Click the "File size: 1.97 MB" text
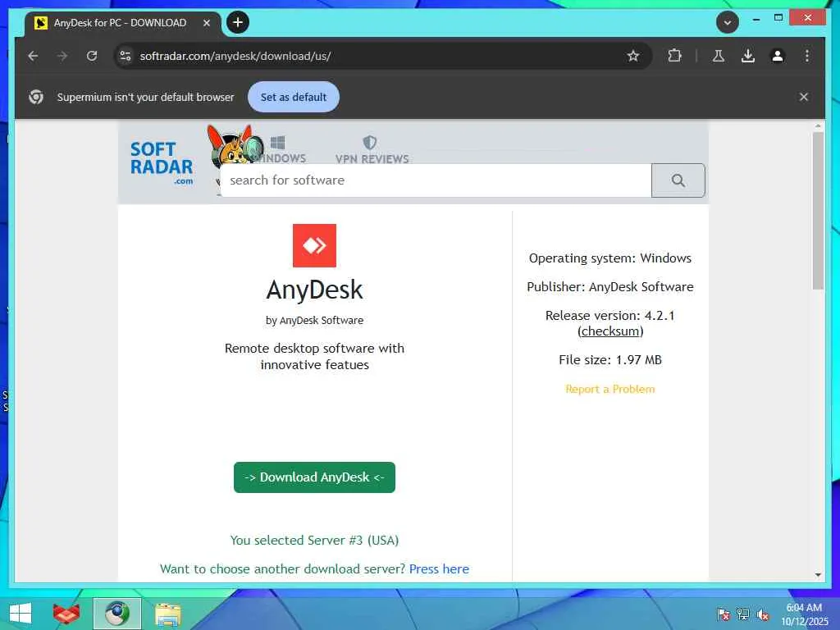Viewport: 840px width, 630px height. click(x=610, y=360)
